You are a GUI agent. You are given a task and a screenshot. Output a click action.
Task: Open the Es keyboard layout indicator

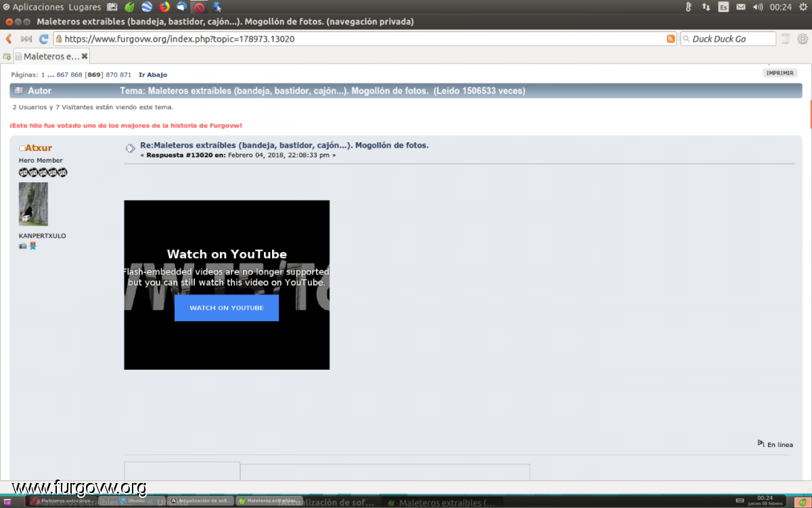tap(723, 7)
